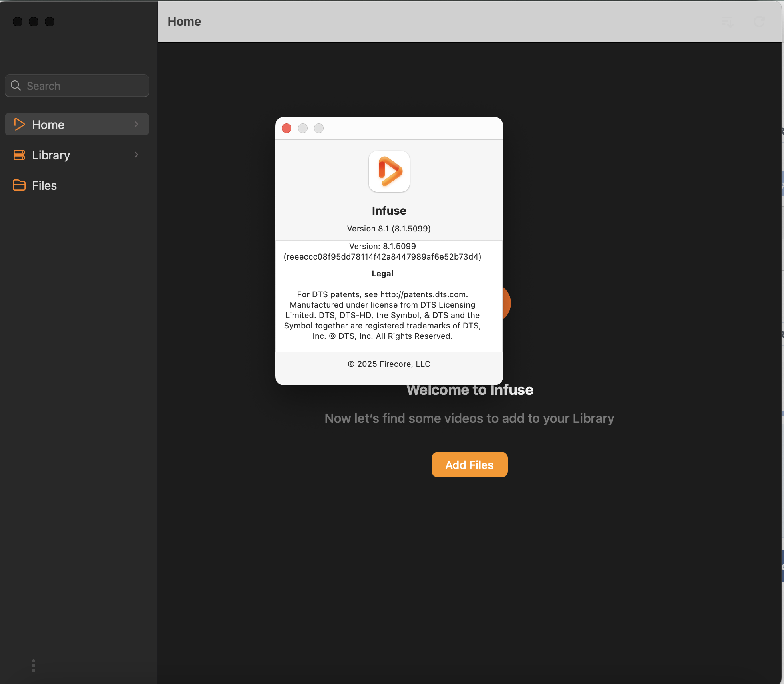The width and height of the screenshot is (784, 684).
Task: Open the patents.dts.com link in Legal text
Action: pos(423,294)
